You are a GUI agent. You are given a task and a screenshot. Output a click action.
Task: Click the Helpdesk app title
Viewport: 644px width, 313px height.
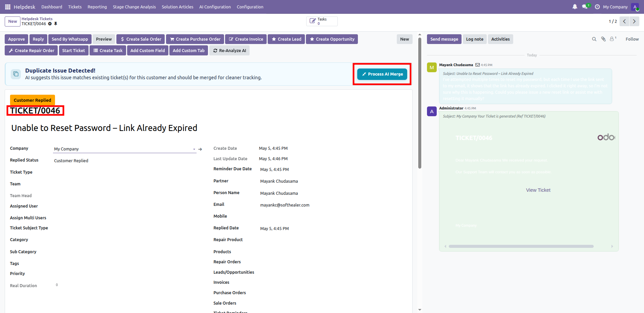point(24,7)
